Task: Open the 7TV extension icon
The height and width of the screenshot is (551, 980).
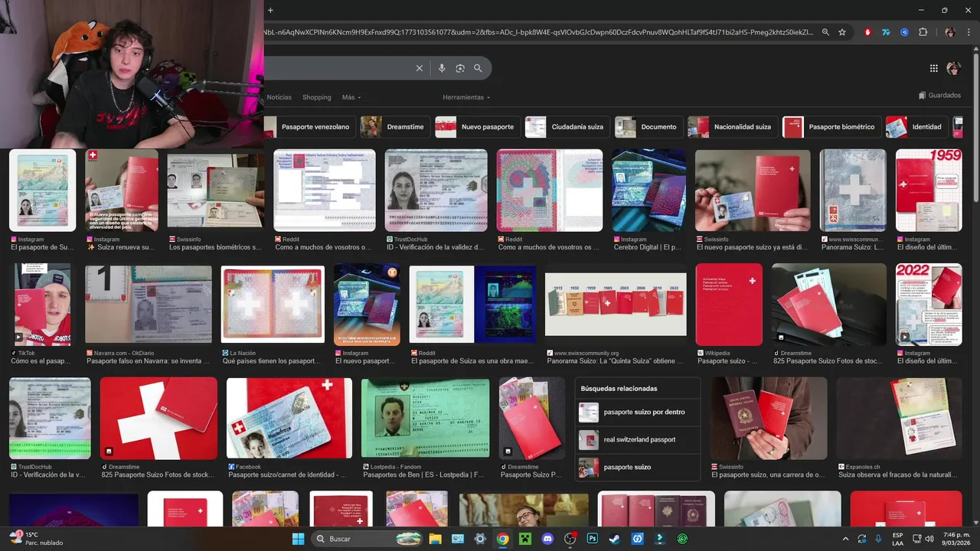Action: (886, 32)
